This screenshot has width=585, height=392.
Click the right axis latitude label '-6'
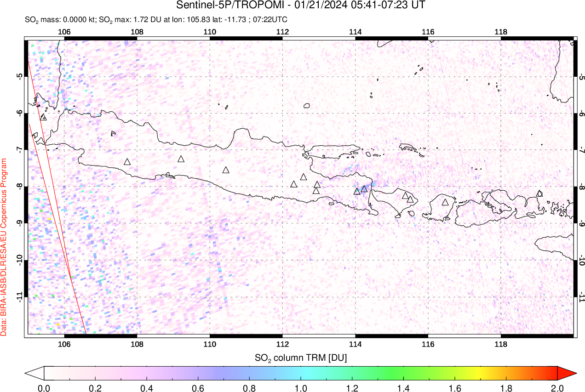coord(582,113)
